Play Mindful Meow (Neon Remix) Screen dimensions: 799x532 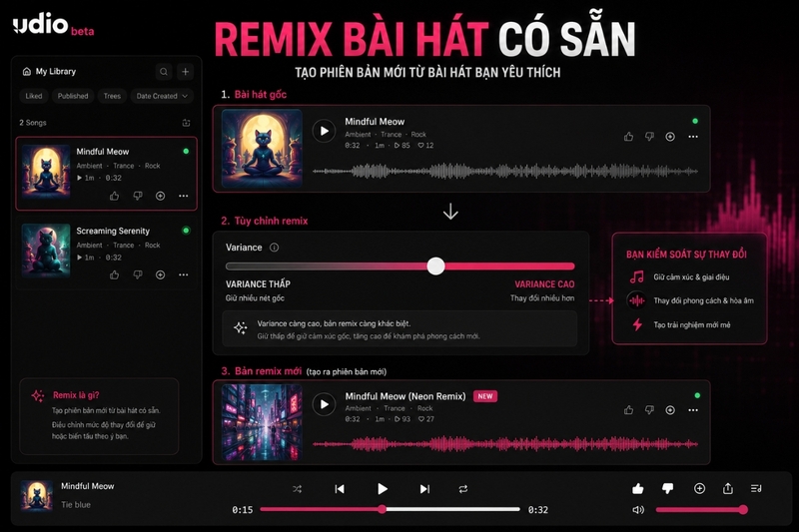(x=324, y=404)
